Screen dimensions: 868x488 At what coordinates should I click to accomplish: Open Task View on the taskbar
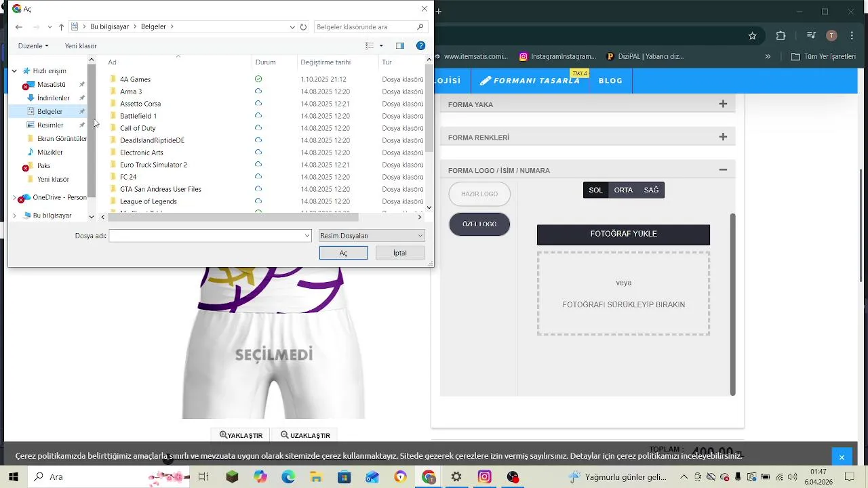(203, 477)
